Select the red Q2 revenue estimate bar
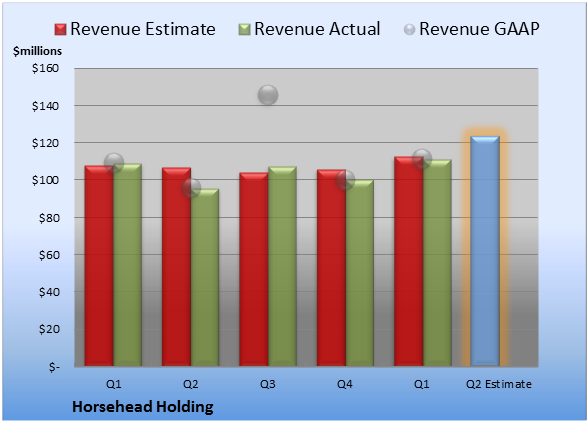 (176, 267)
